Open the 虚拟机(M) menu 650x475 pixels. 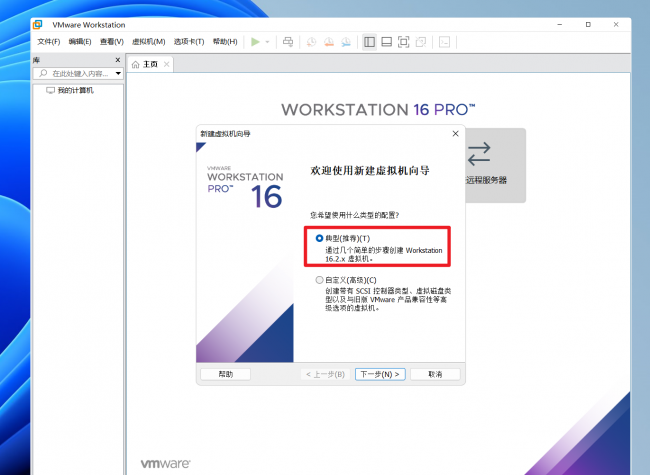[148, 42]
